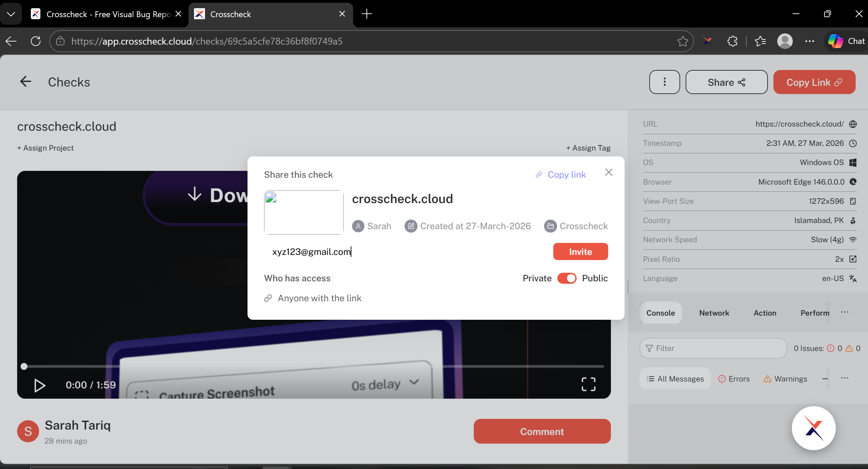Enter fullscreen on the video player

click(589, 385)
